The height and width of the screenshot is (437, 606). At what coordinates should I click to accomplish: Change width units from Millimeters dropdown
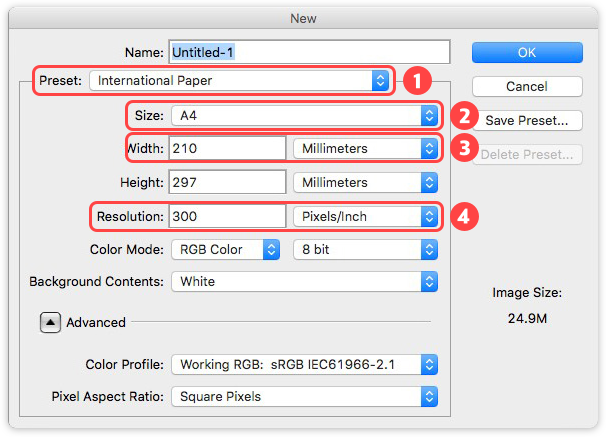[365, 149]
